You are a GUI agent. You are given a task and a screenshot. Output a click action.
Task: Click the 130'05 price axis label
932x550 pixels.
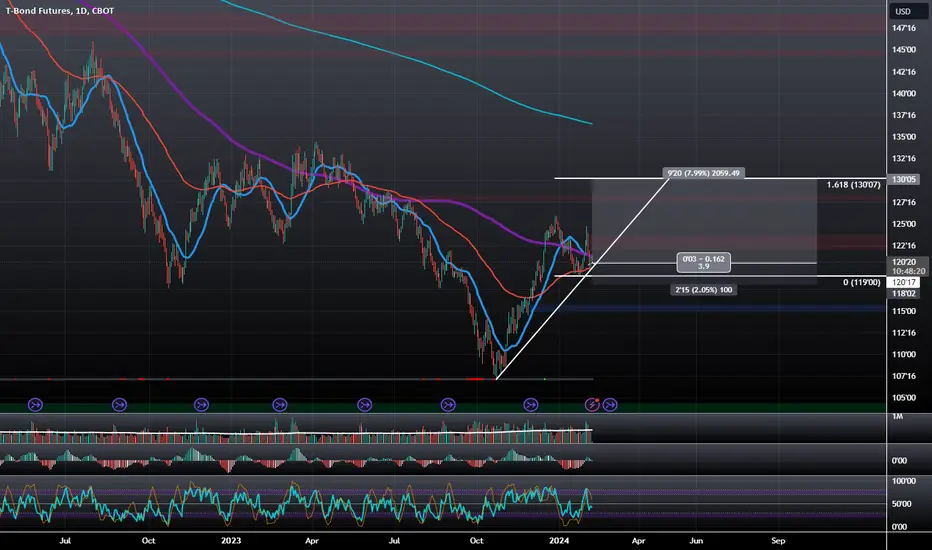tap(903, 180)
